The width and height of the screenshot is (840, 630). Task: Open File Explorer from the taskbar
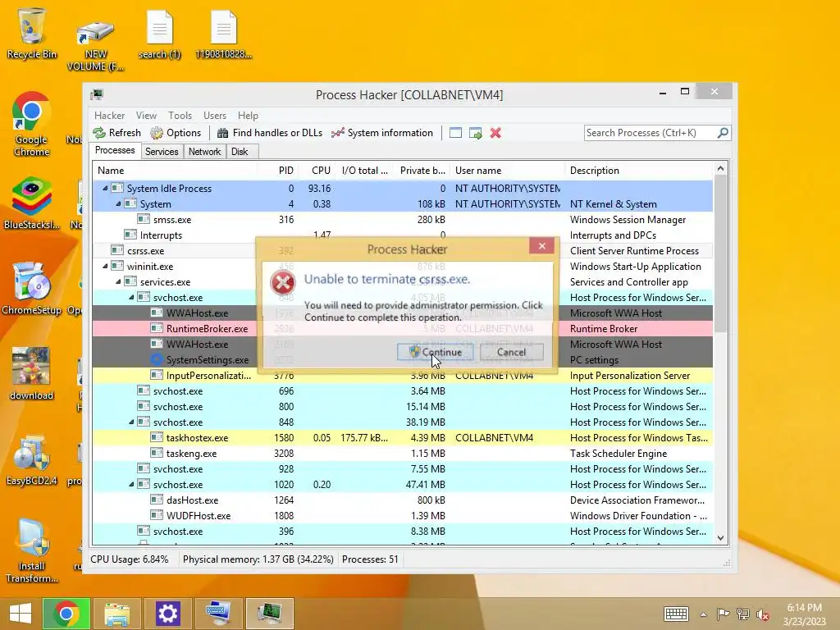(x=117, y=614)
